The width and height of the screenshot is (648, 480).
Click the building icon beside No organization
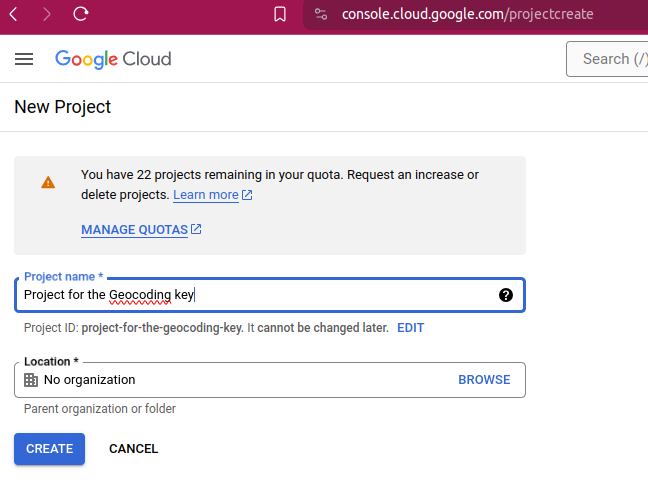(x=31, y=380)
